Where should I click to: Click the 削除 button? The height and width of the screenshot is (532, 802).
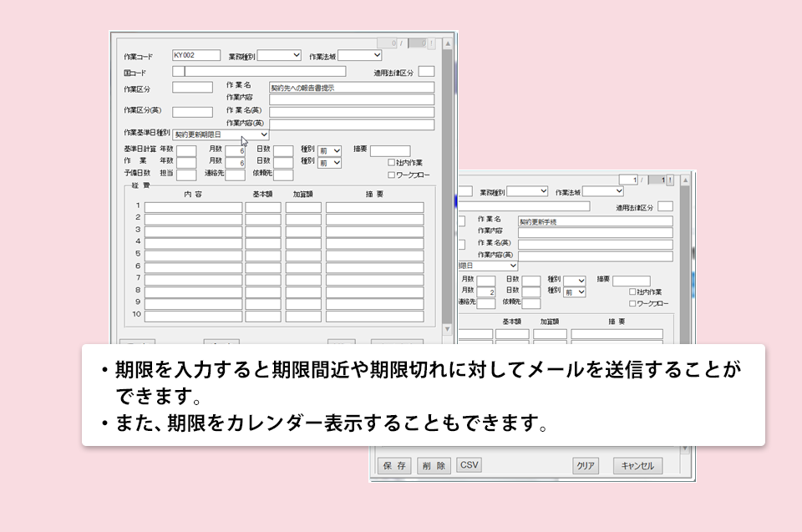point(434,465)
